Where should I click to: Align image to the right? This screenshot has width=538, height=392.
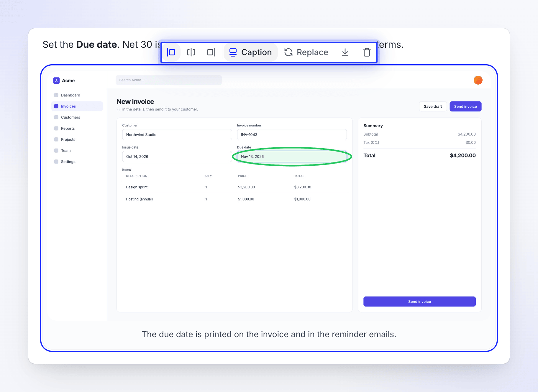coord(211,52)
